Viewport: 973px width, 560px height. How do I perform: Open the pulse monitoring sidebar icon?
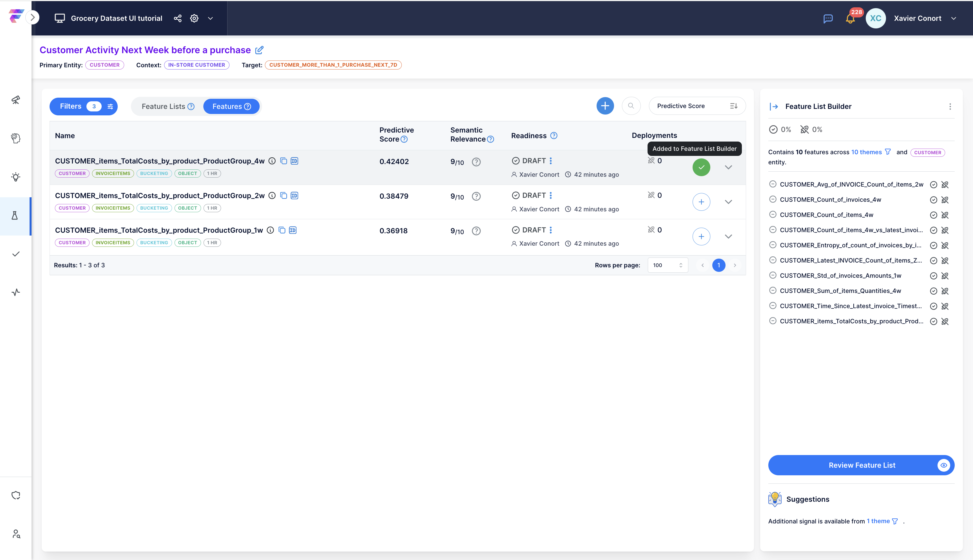pos(16,292)
